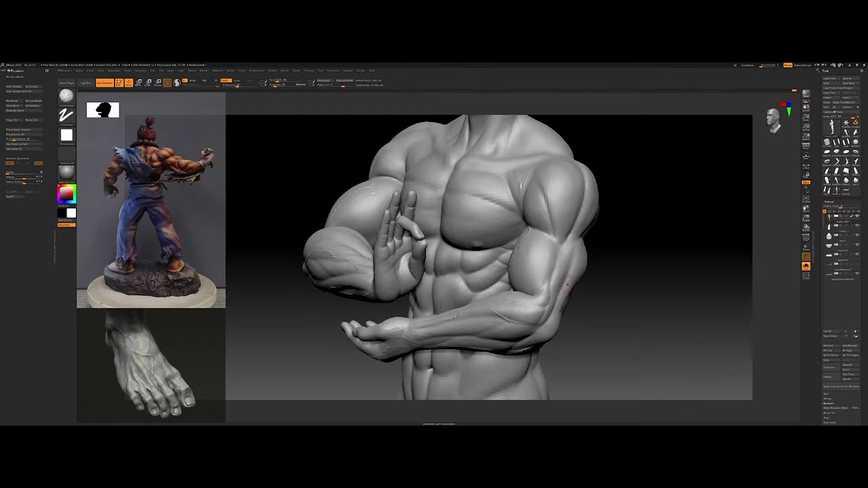Open the Texture Off slot
Screen dimensions: 868x488
point(66,154)
